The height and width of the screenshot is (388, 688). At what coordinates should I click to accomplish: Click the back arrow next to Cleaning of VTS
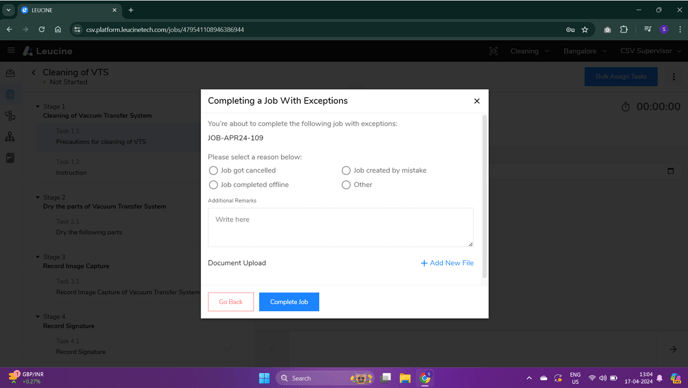point(33,72)
